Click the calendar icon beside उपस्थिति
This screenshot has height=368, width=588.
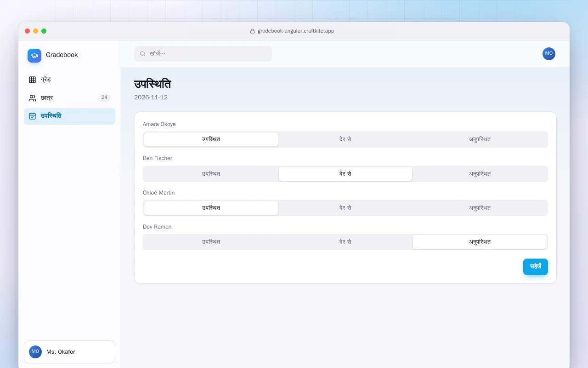pos(32,116)
